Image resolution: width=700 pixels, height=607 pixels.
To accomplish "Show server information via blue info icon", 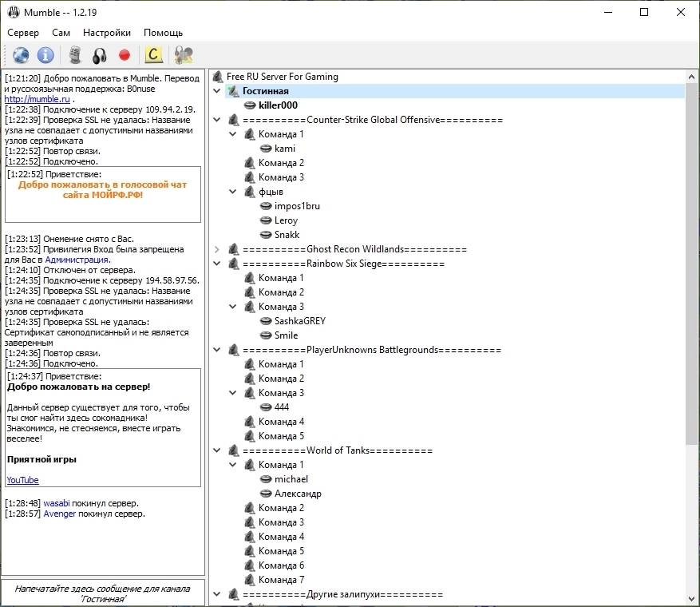I will point(45,55).
